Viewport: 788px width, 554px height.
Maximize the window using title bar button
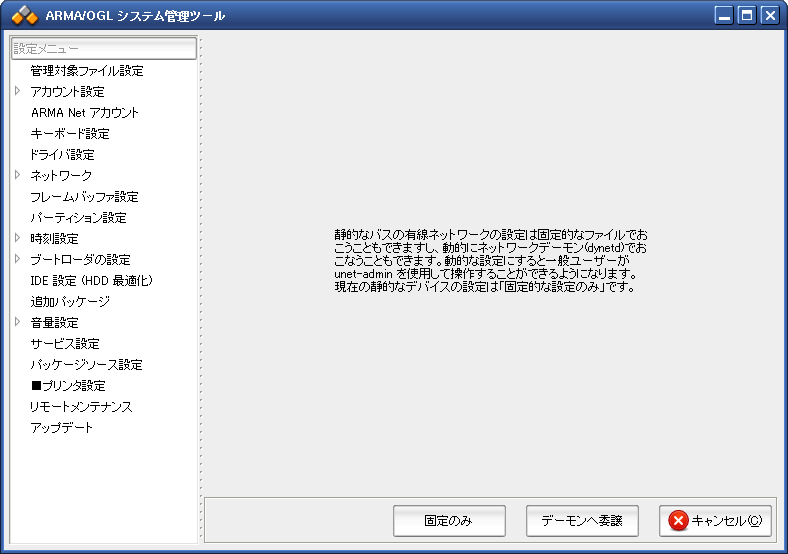click(746, 15)
